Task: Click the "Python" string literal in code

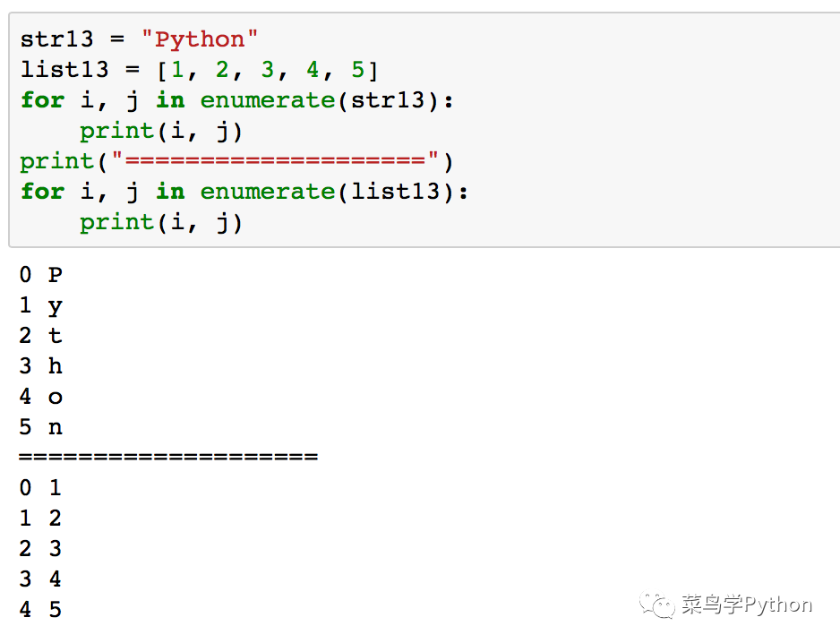Action: (x=200, y=39)
